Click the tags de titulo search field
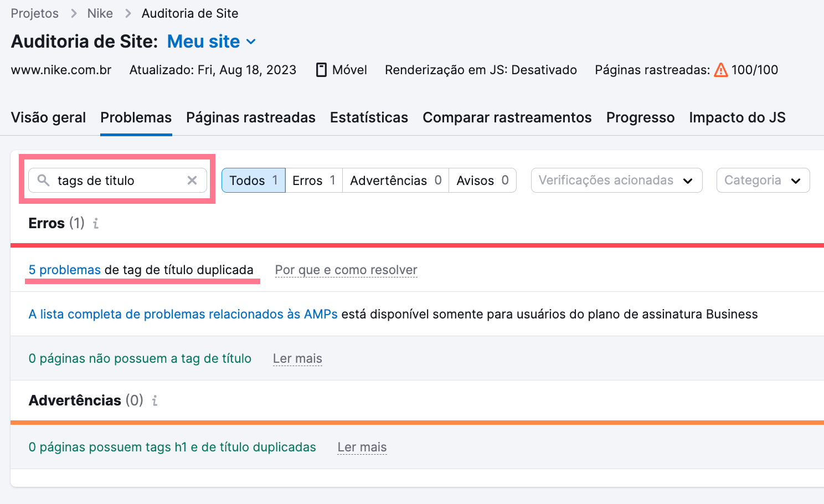This screenshot has height=504, width=824. coord(117,181)
